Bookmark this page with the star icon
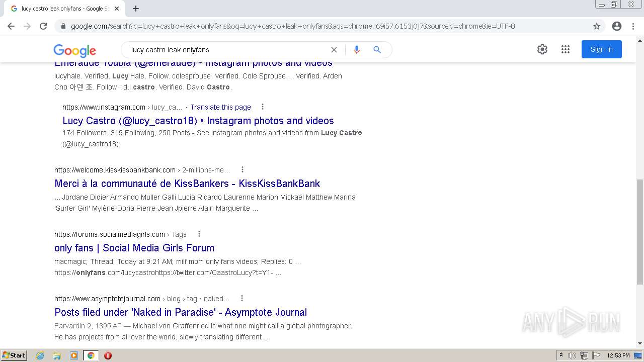Image resolution: width=644 pixels, height=362 pixels. coord(597,26)
